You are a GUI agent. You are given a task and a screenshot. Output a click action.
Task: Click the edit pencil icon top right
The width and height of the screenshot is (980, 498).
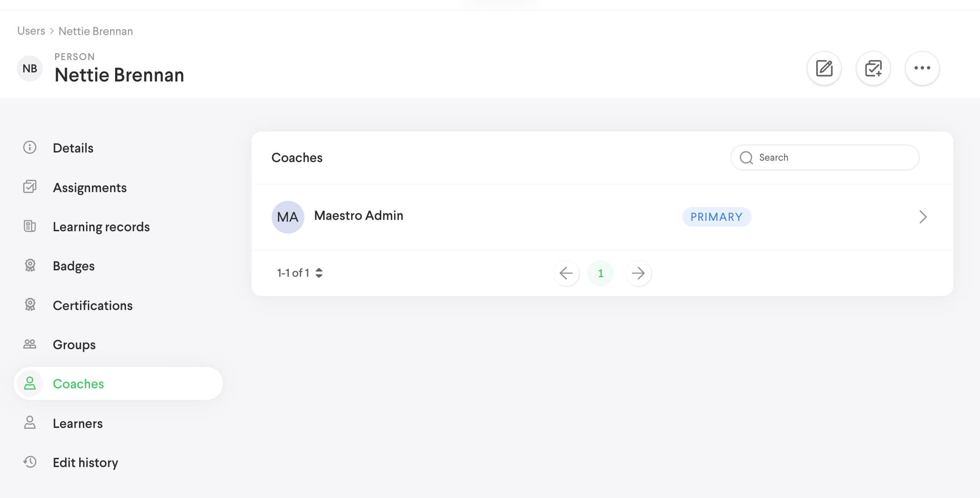pos(824,68)
